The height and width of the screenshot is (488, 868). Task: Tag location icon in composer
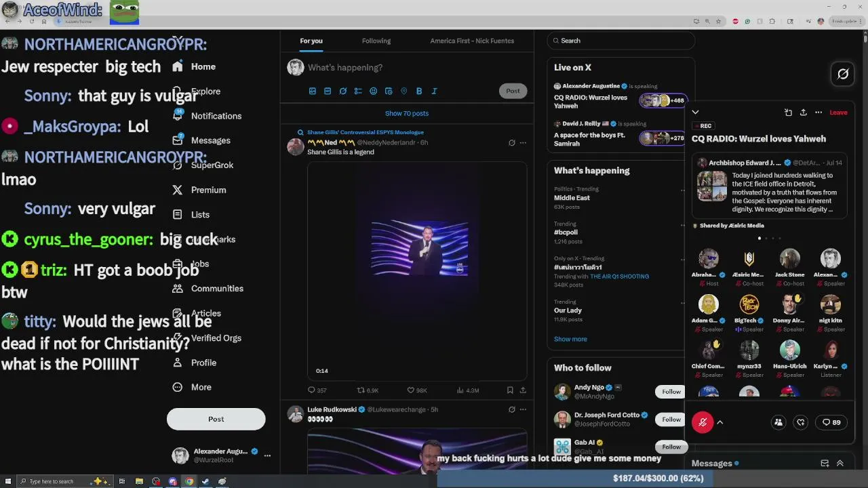[403, 91]
